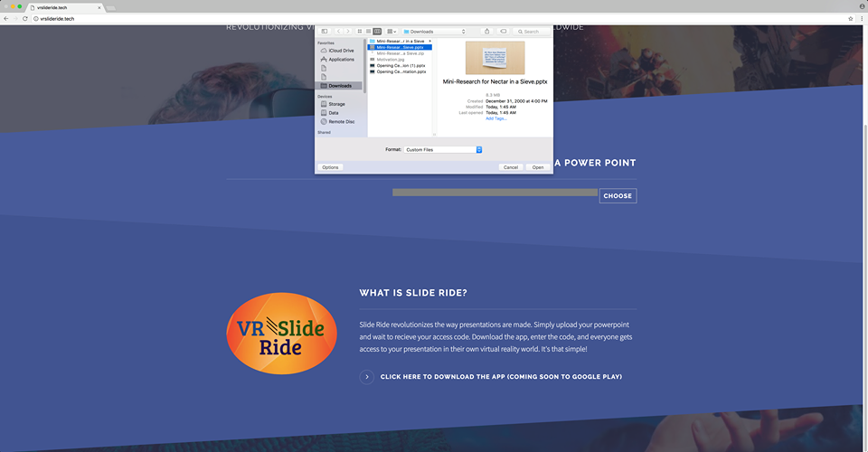Screen dimensions: 868x452
Task: Switch file dialog to column view
Action: coord(377,32)
